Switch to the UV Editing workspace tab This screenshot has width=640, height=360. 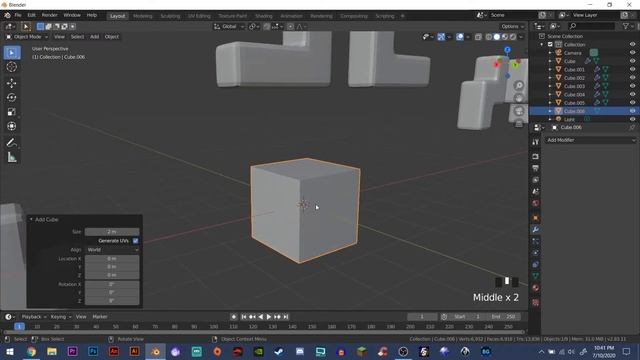click(x=199, y=16)
